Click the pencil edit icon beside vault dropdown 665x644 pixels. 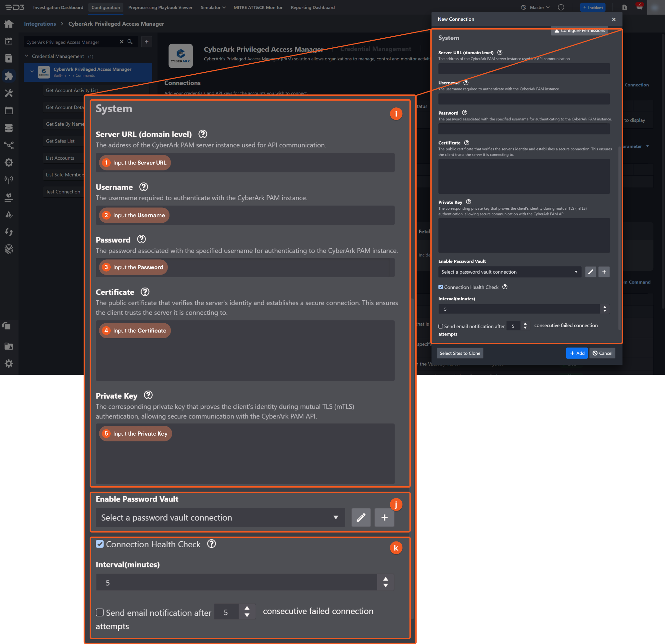(590, 272)
